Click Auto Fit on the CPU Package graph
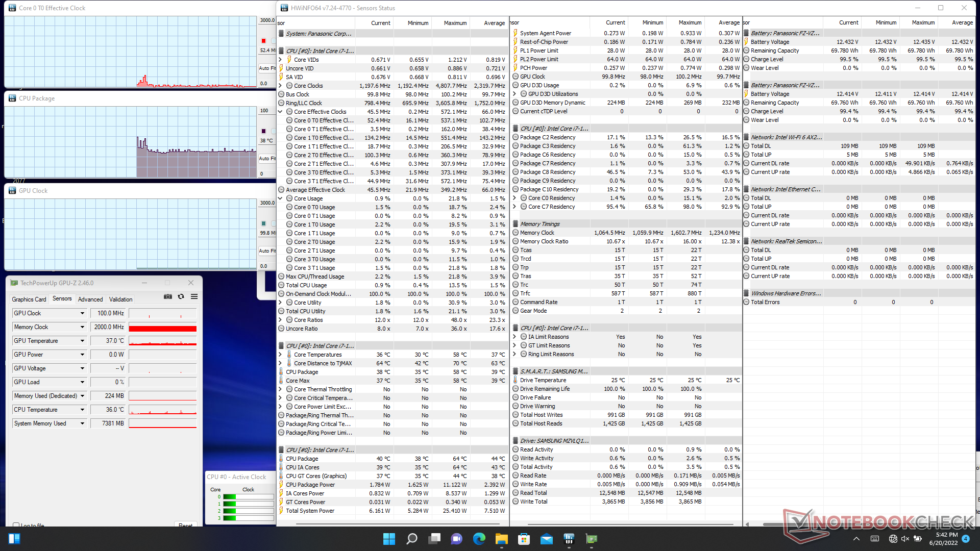The width and height of the screenshot is (980, 551). pyautogui.click(x=266, y=159)
